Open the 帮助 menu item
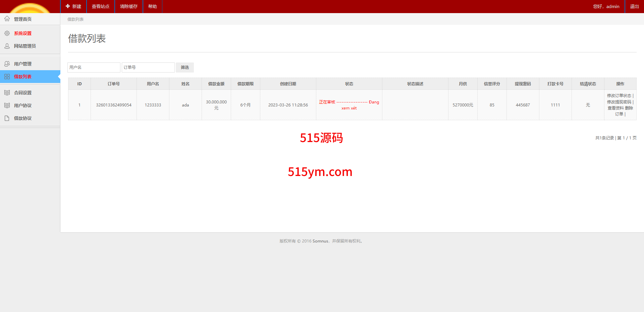 click(x=153, y=6)
